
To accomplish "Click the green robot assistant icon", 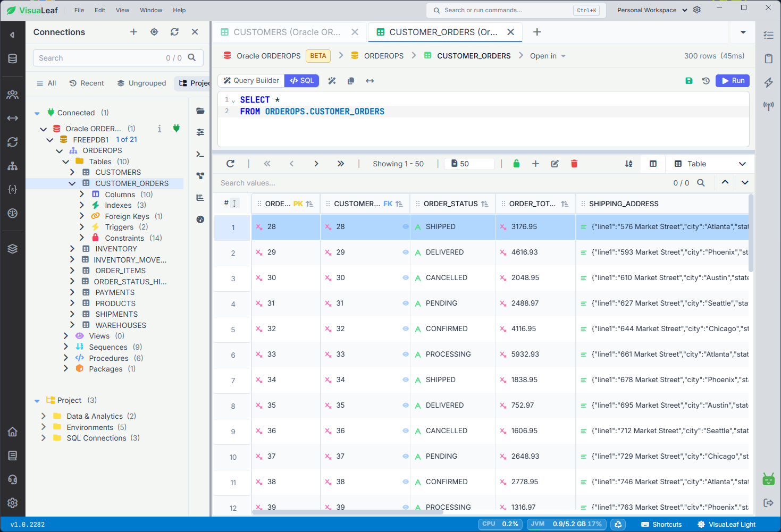I will tap(769, 479).
